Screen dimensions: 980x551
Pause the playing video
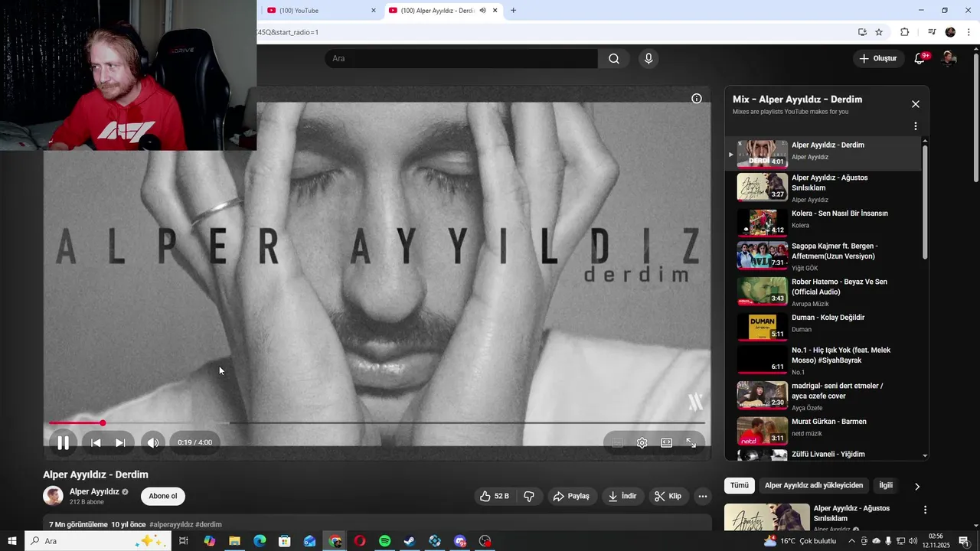pos(64,442)
